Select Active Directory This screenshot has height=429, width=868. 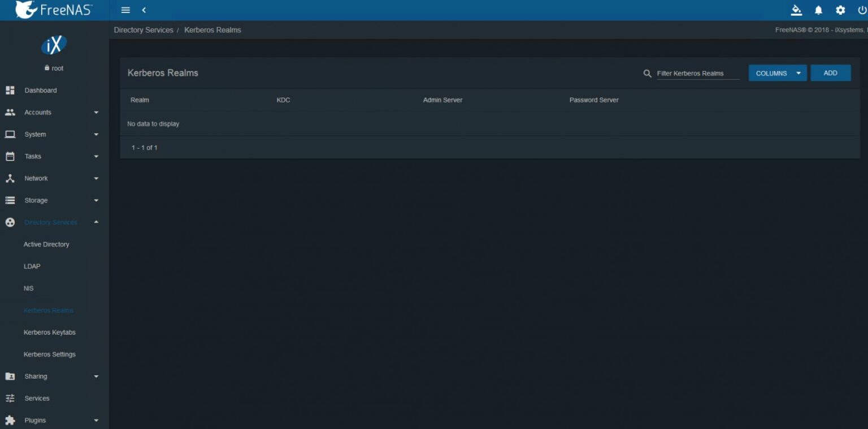(46, 245)
